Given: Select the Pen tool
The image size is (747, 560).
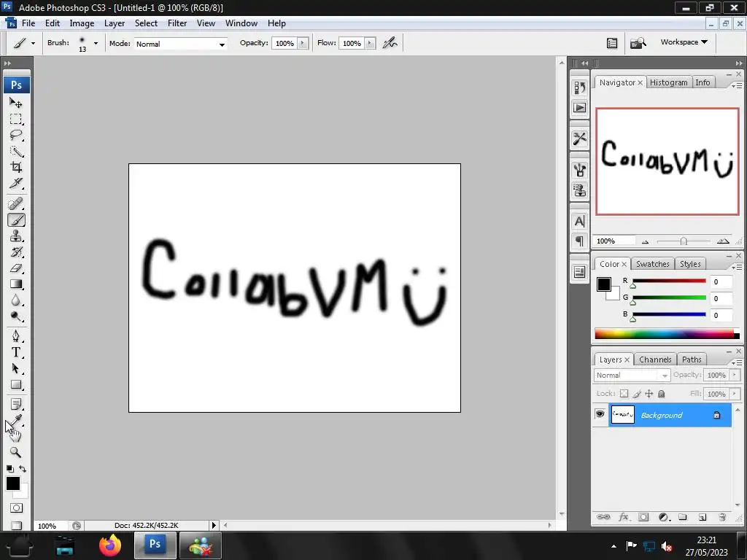Looking at the screenshot, I should click(16, 337).
